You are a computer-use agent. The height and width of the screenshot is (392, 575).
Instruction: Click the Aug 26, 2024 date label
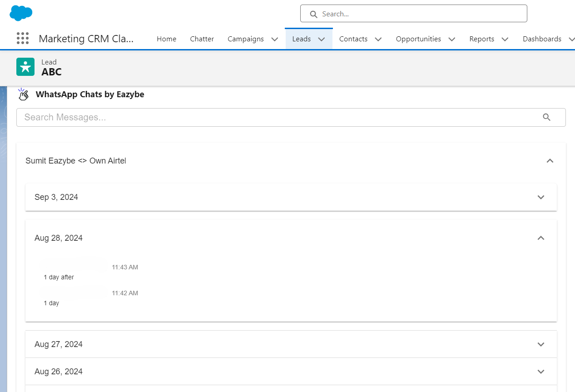click(x=59, y=372)
